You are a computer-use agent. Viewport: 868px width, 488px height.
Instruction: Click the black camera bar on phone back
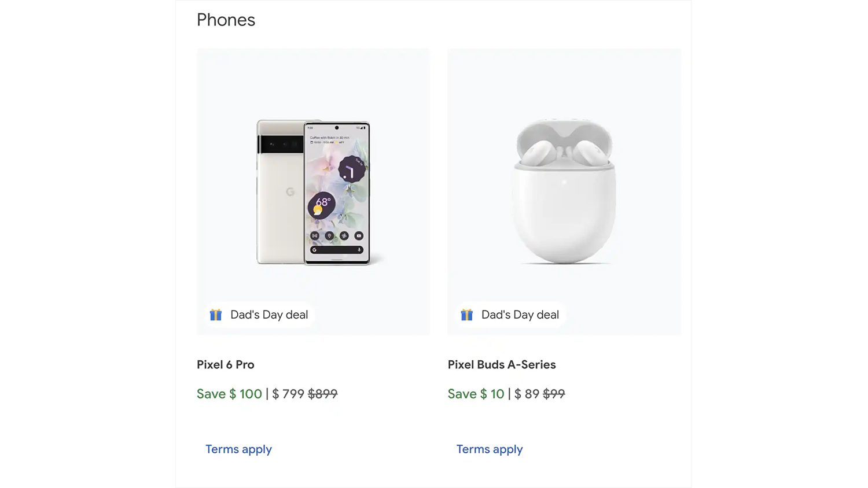tap(281, 144)
